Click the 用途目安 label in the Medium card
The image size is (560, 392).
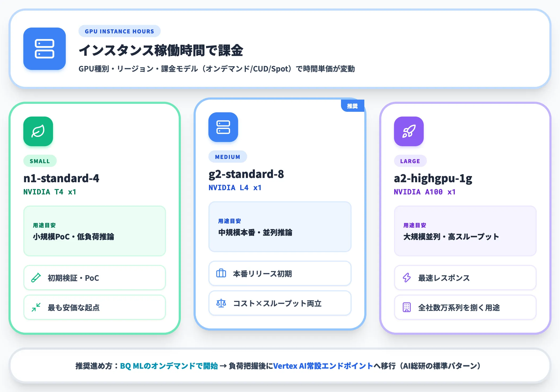tap(229, 221)
